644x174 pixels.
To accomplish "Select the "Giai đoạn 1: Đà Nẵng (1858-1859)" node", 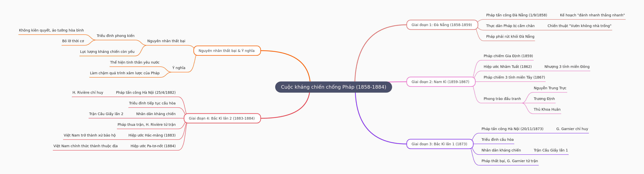I will tap(442, 25).
